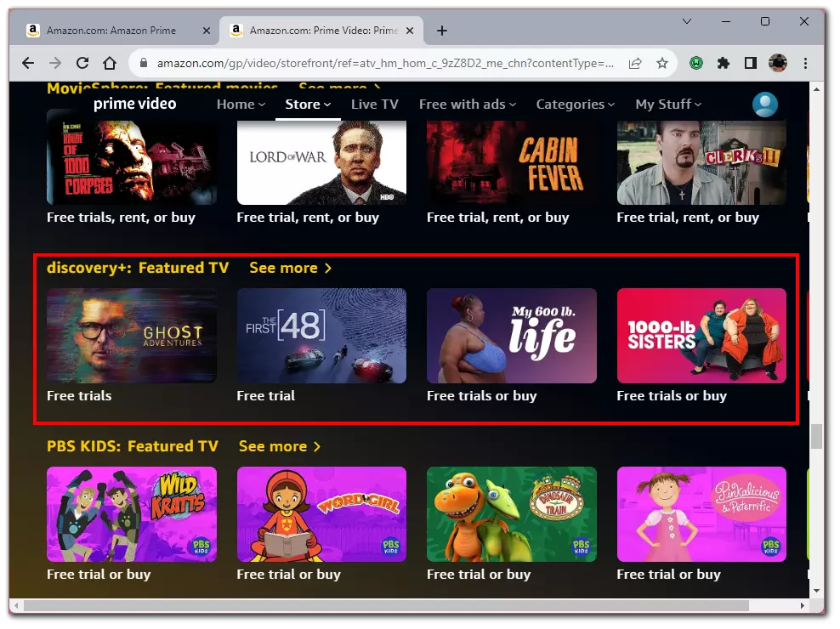
Task: Open the 1000-lb Sisters thumbnail
Action: (x=701, y=336)
